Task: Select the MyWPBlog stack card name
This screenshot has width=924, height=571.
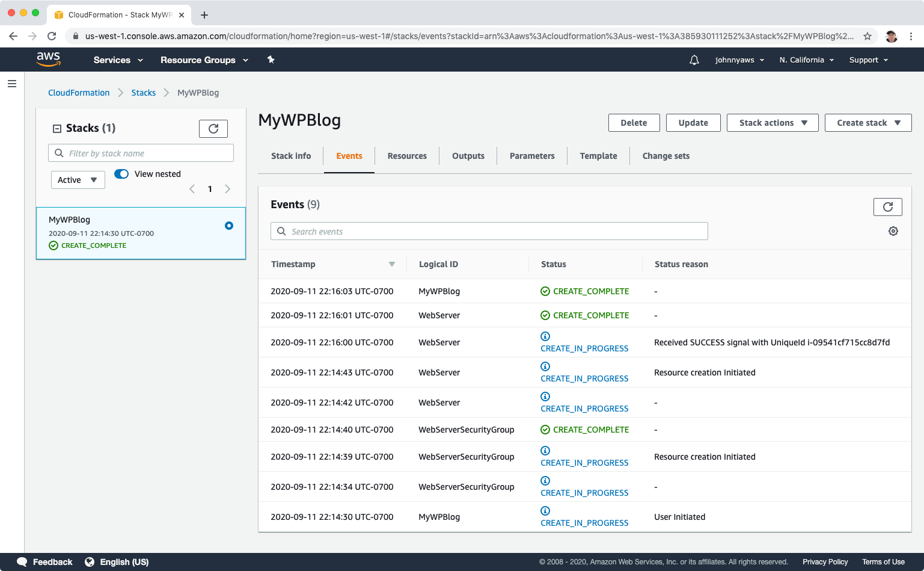Action: coord(69,220)
